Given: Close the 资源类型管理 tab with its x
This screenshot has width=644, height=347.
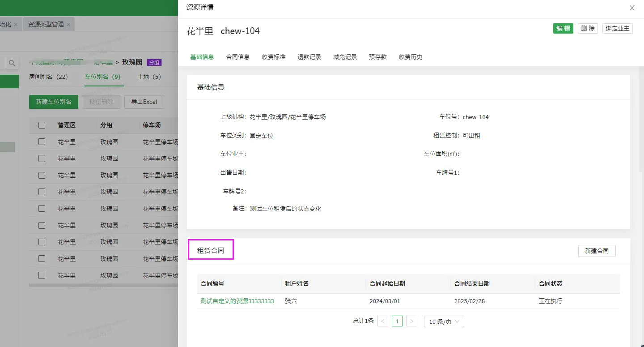Looking at the screenshot, I should (68, 24).
